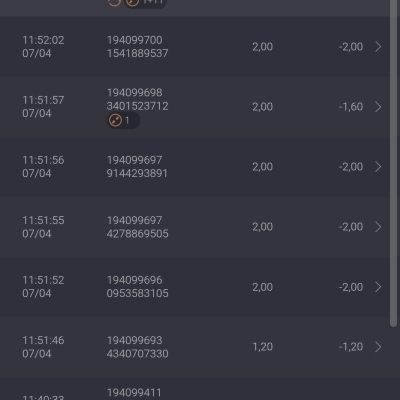
Task: Open the partially visible 194099411 entry
Action: pyautogui.click(x=195, y=389)
